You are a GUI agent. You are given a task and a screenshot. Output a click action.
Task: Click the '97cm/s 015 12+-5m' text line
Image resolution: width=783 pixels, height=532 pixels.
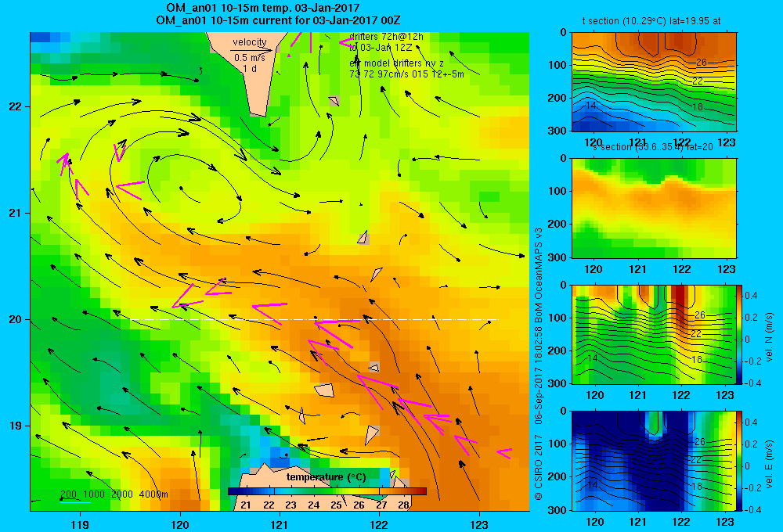click(406, 74)
